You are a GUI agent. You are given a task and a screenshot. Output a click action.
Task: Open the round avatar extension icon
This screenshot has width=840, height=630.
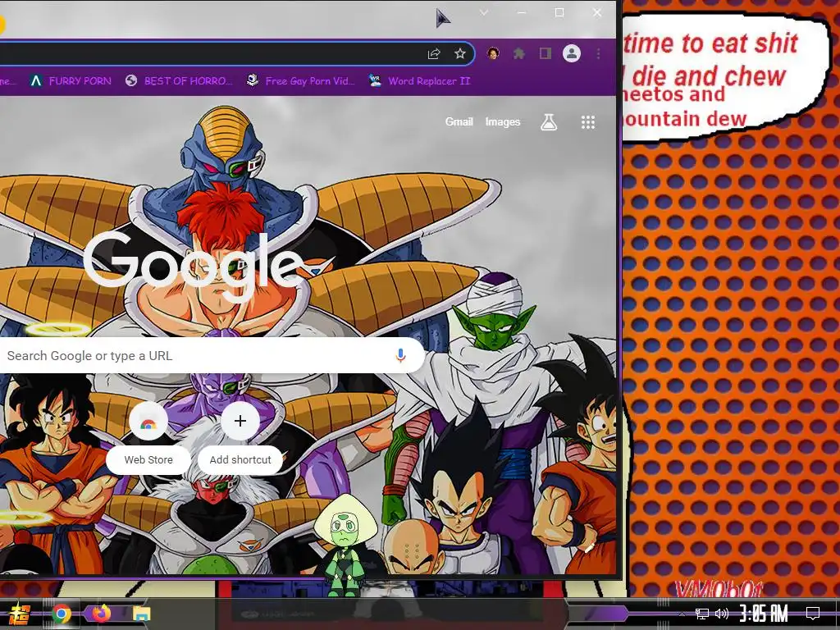493,53
